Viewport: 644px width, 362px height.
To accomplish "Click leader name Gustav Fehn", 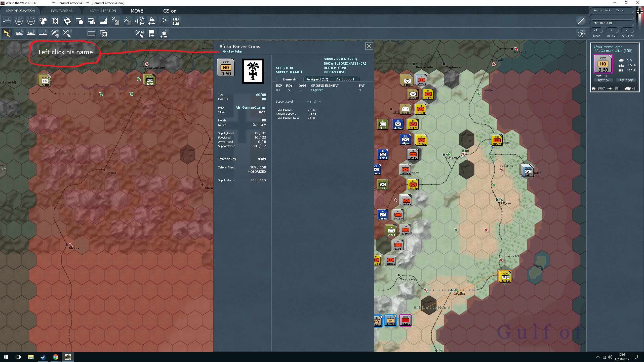I will coord(232,51).
